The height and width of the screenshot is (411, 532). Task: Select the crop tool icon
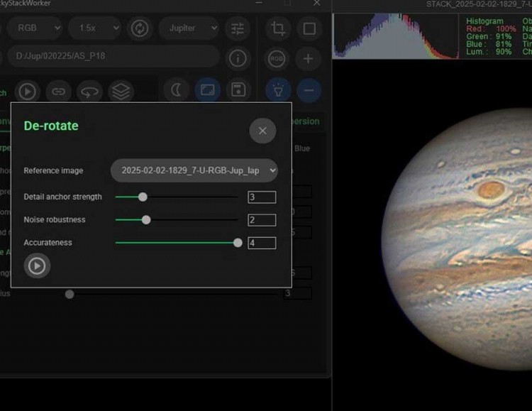[x=278, y=29]
